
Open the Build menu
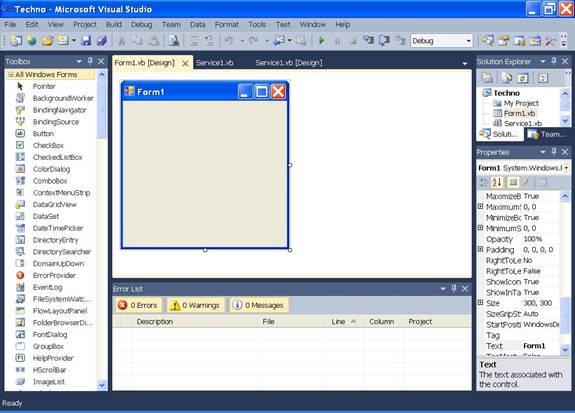point(114,25)
